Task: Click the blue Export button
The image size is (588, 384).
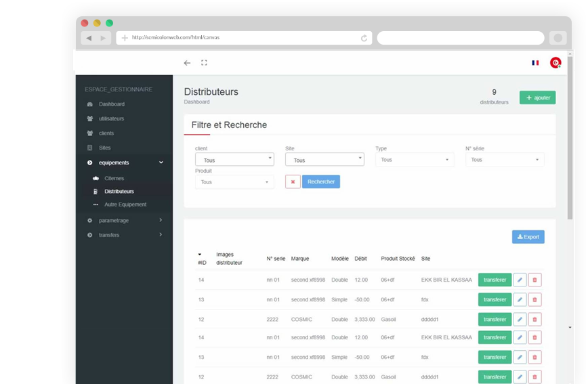Action: coord(528,237)
